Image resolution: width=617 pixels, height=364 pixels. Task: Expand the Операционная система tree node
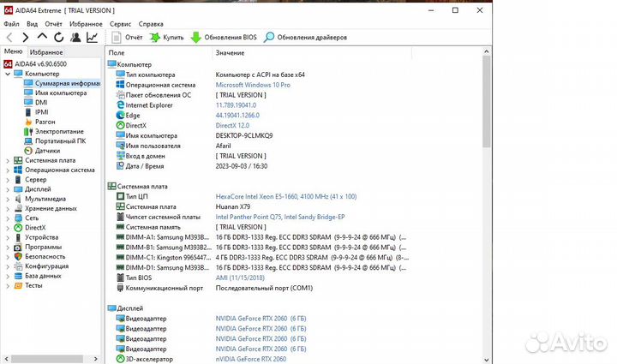8,170
